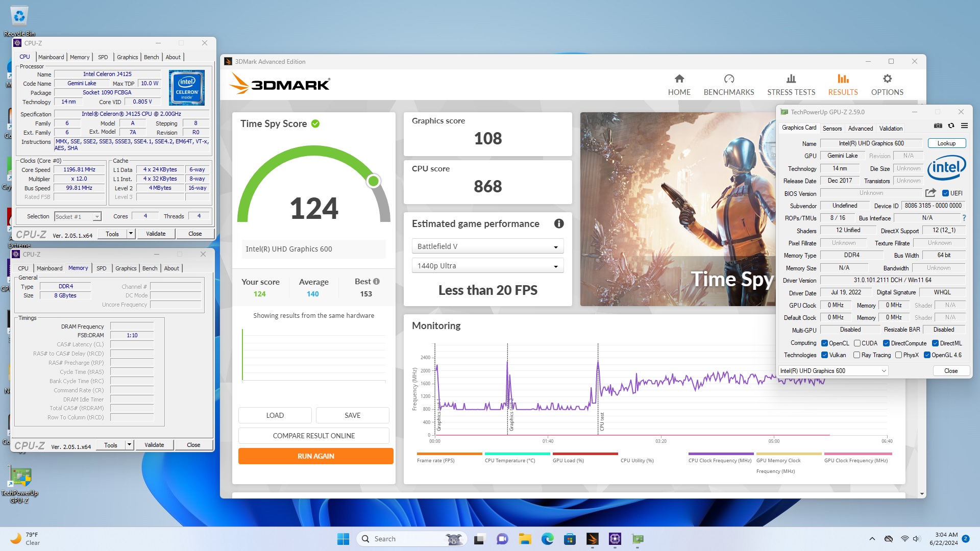Open the 3DMark HOME section

point(679,85)
